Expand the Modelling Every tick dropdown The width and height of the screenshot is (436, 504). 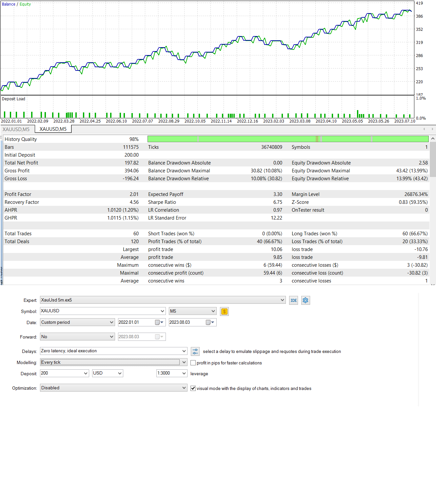tap(184, 362)
